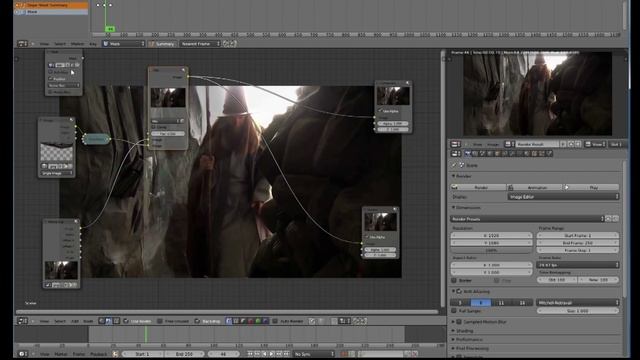Click jump to last frame button in timeline
Image resolution: width=640 pixels, height=360 pixels.
point(287,354)
